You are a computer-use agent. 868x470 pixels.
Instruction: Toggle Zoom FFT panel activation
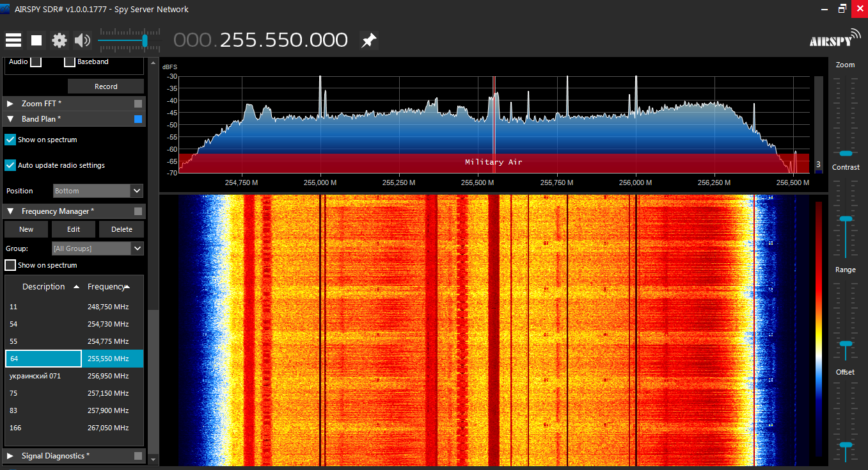click(137, 103)
